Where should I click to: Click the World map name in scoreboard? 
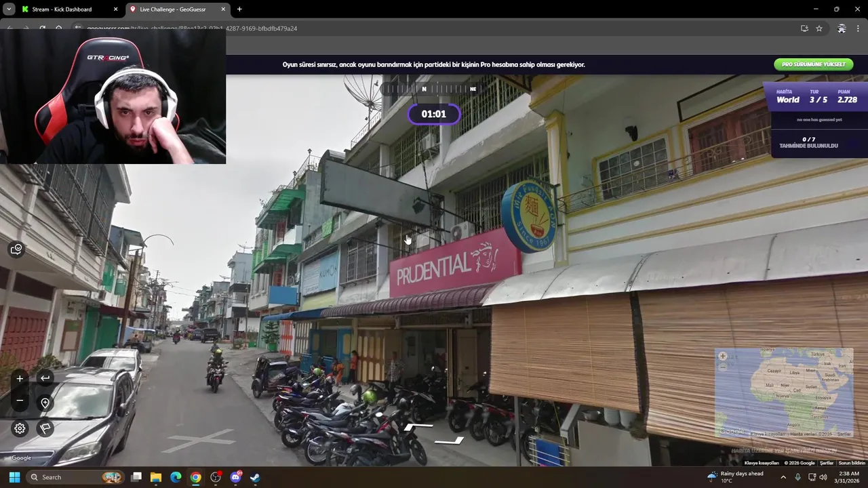788,100
